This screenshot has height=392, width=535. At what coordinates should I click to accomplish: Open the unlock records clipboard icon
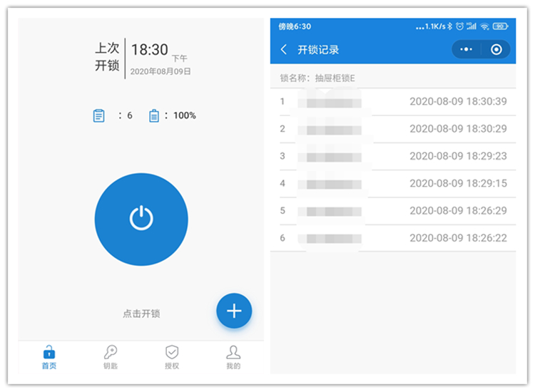click(x=99, y=115)
